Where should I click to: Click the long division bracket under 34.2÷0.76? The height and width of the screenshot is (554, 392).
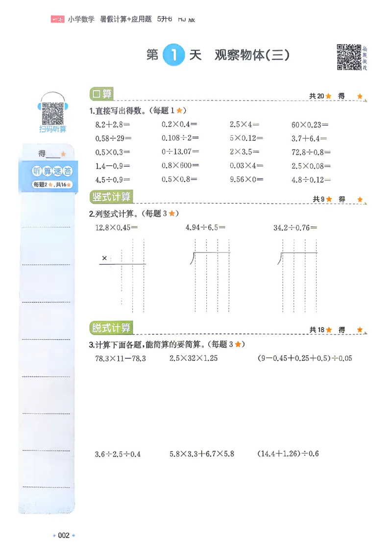click(297, 258)
